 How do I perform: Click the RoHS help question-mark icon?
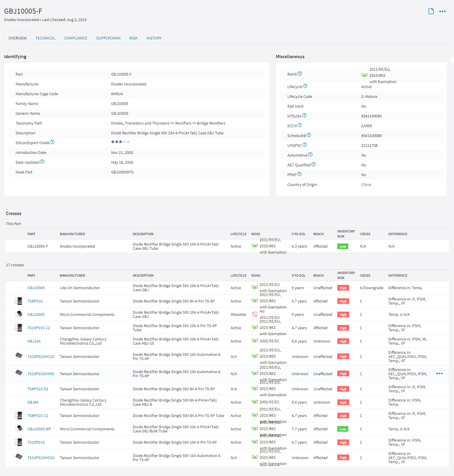point(300,74)
